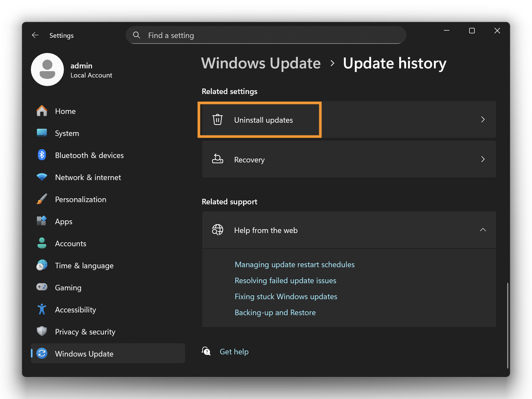The height and width of the screenshot is (399, 532).
Task: Click the Home house icon
Action: (42, 111)
